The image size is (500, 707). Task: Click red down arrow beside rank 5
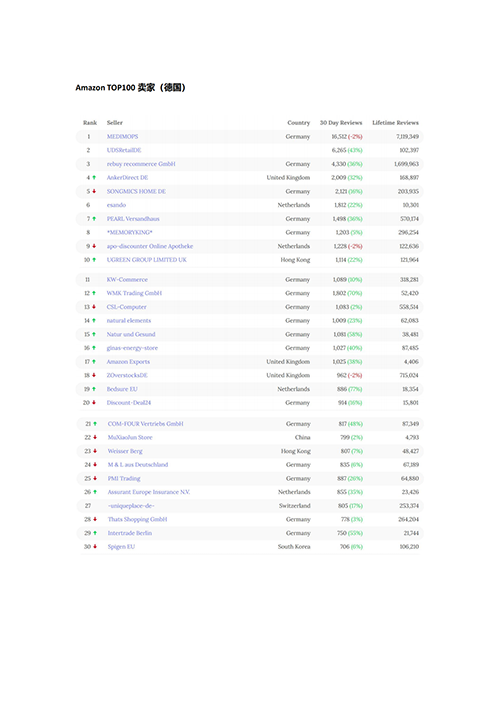click(x=94, y=191)
